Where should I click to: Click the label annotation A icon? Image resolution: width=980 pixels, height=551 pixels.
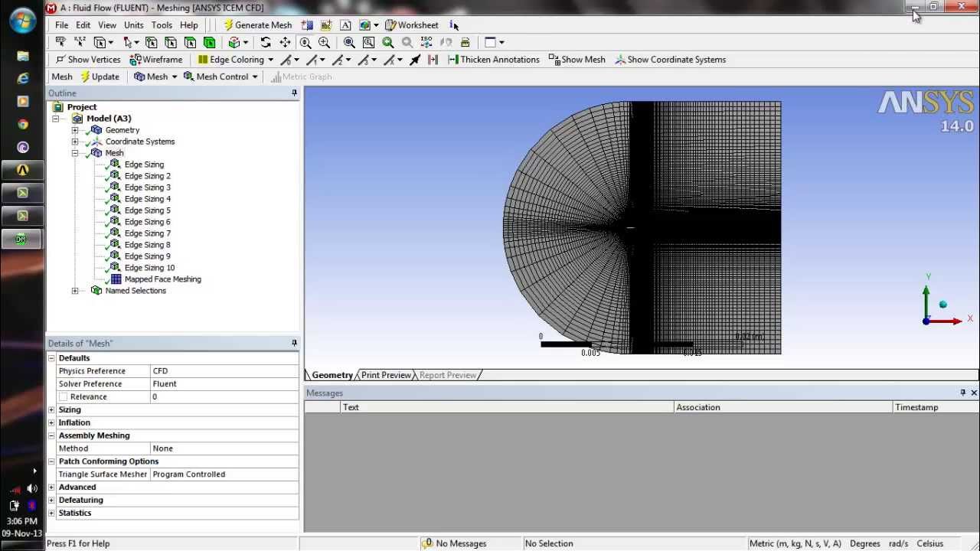tap(345, 25)
